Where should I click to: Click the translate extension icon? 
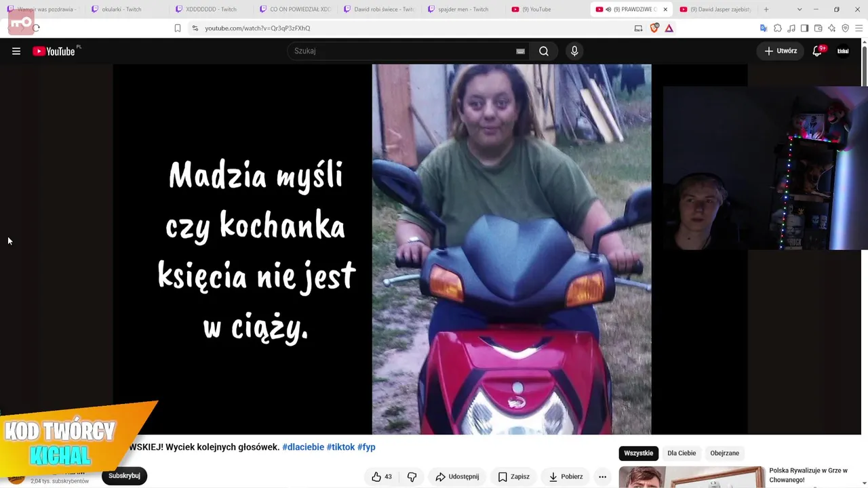(764, 28)
